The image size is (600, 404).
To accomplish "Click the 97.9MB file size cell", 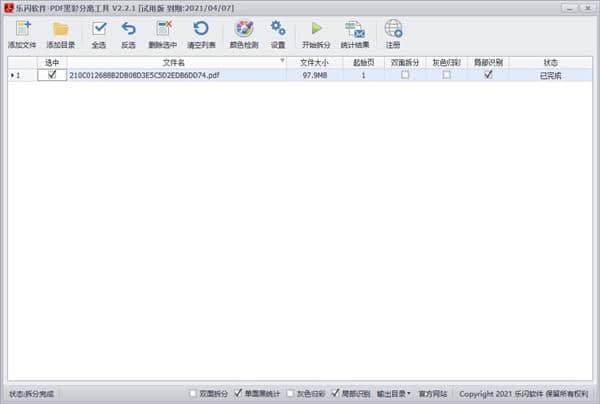I will pos(315,75).
